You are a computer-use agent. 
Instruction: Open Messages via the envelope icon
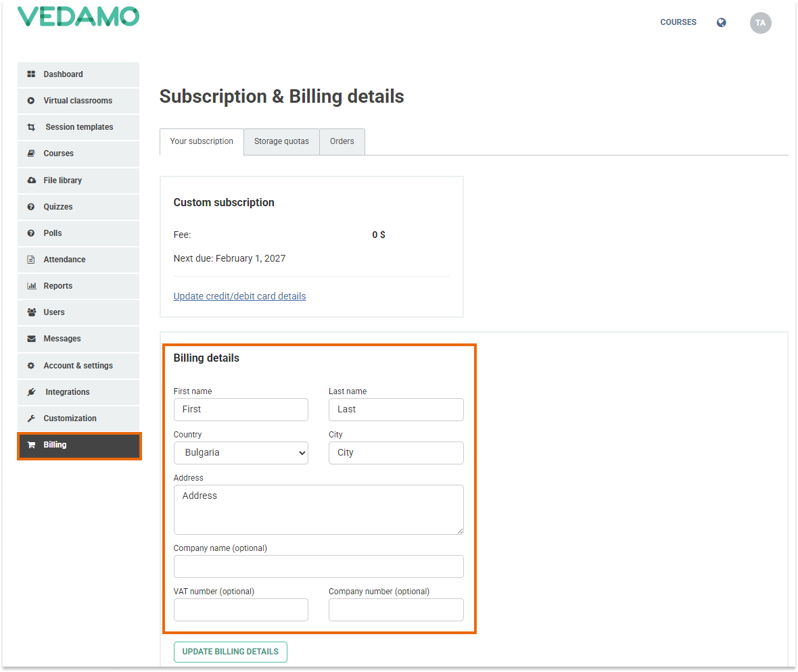(x=32, y=339)
